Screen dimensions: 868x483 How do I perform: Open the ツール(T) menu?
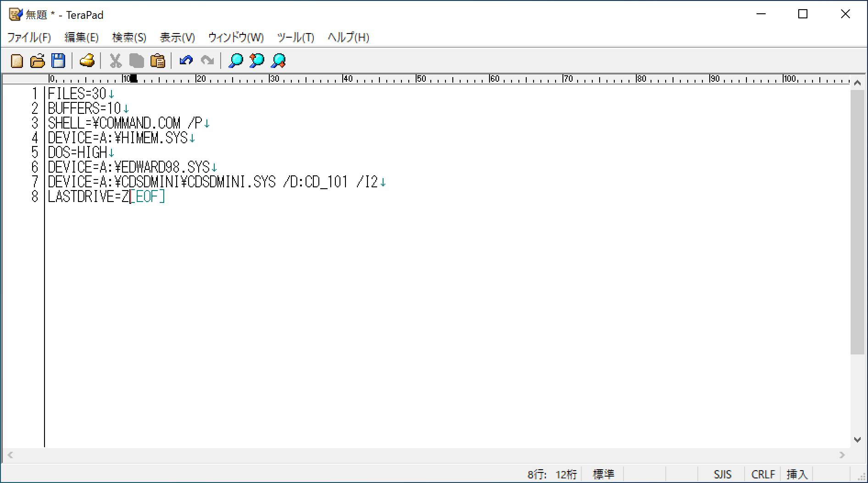(x=295, y=37)
